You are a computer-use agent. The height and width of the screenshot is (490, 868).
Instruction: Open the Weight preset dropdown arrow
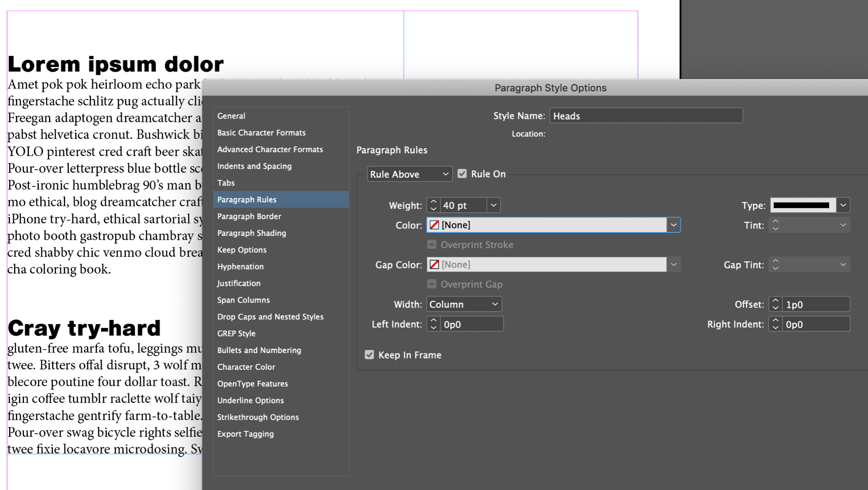[494, 206]
